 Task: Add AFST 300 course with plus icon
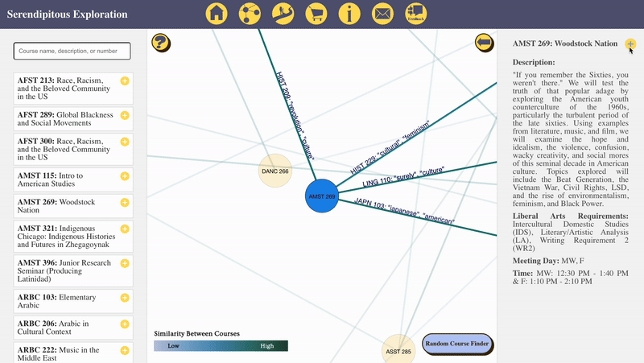point(125,142)
